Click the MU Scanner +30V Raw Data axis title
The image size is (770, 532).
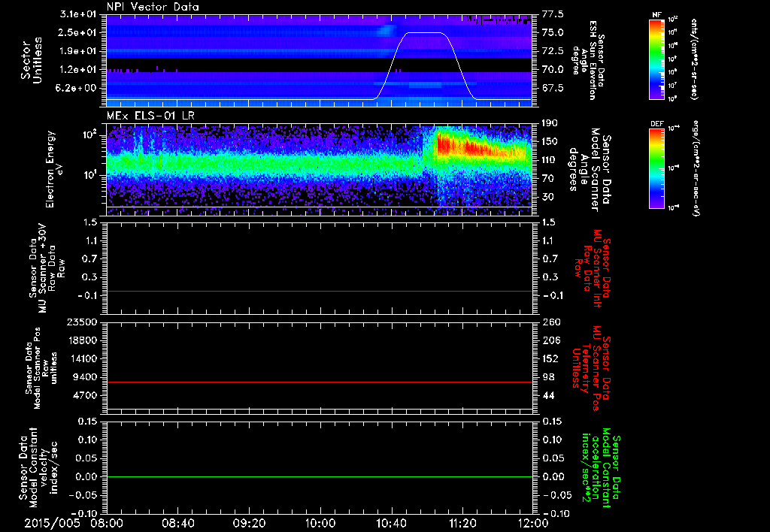[x=46, y=268]
